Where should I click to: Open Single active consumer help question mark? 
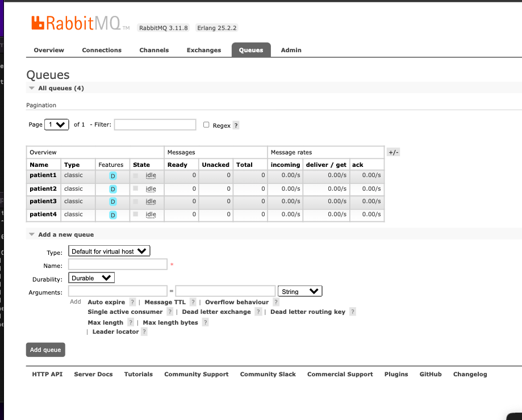click(170, 312)
